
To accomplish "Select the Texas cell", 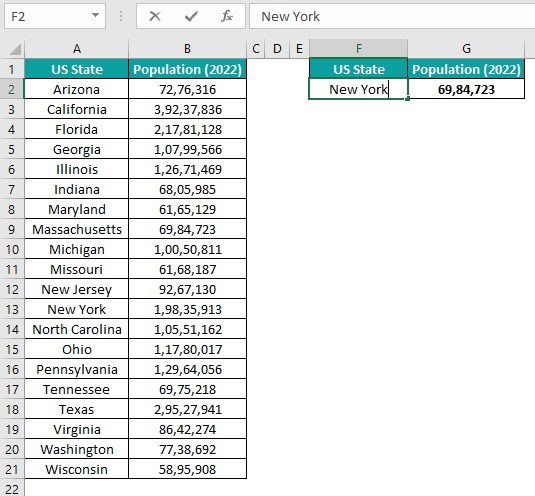I will (77, 409).
